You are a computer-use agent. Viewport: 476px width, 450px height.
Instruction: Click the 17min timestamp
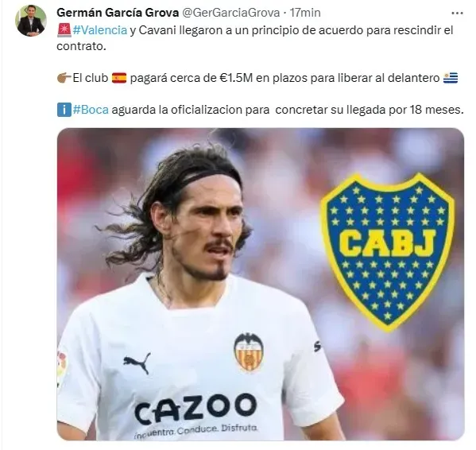(305, 13)
